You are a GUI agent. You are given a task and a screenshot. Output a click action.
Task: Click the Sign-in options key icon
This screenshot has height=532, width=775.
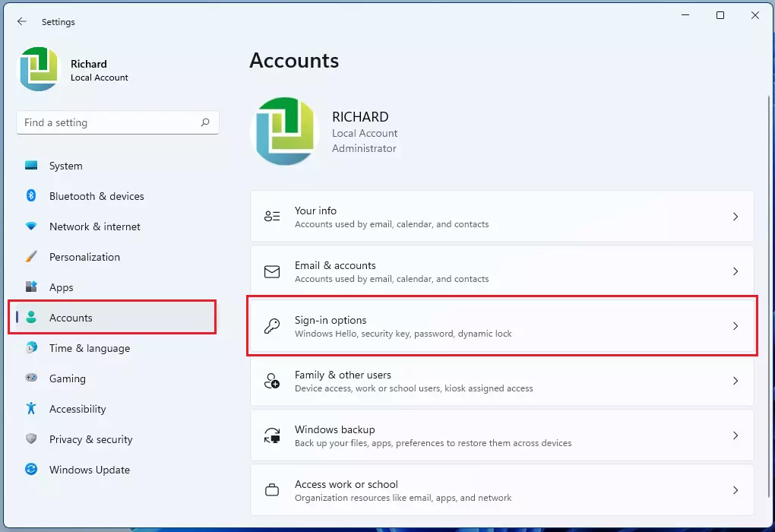(x=272, y=326)
